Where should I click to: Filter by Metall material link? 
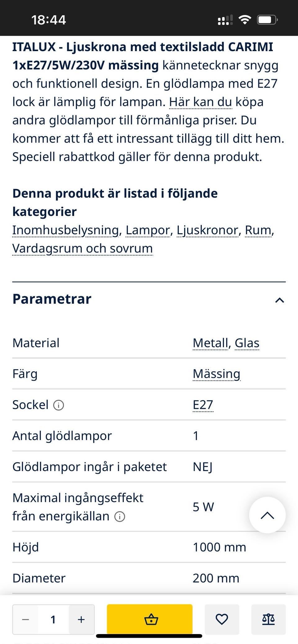pyautogui.click(x=210, y=343)
